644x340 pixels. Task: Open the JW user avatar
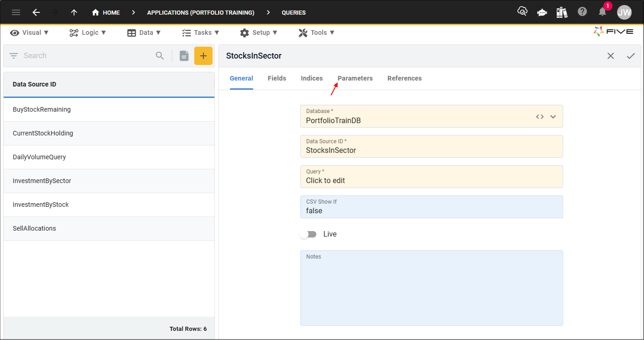pyautogui.click(x=624, y=12)
